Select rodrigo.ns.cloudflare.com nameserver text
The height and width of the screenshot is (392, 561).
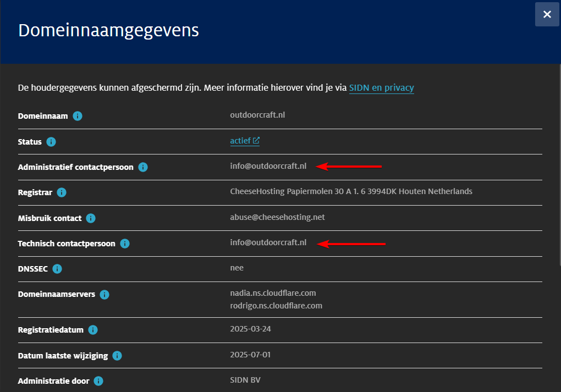(276, 306)
